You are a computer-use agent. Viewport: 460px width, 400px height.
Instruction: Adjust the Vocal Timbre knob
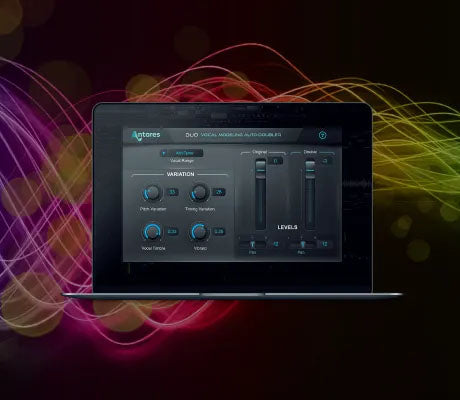(x=152, y=232)
